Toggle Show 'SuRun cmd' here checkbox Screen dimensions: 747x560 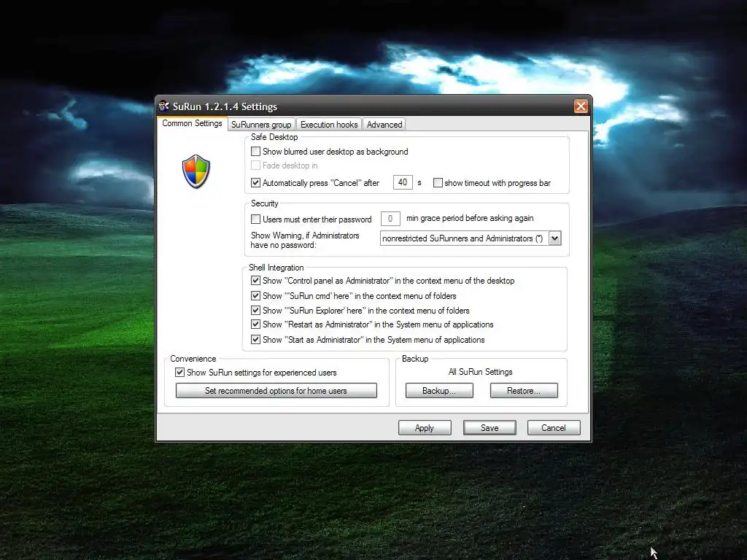click(x=256, y=296)
